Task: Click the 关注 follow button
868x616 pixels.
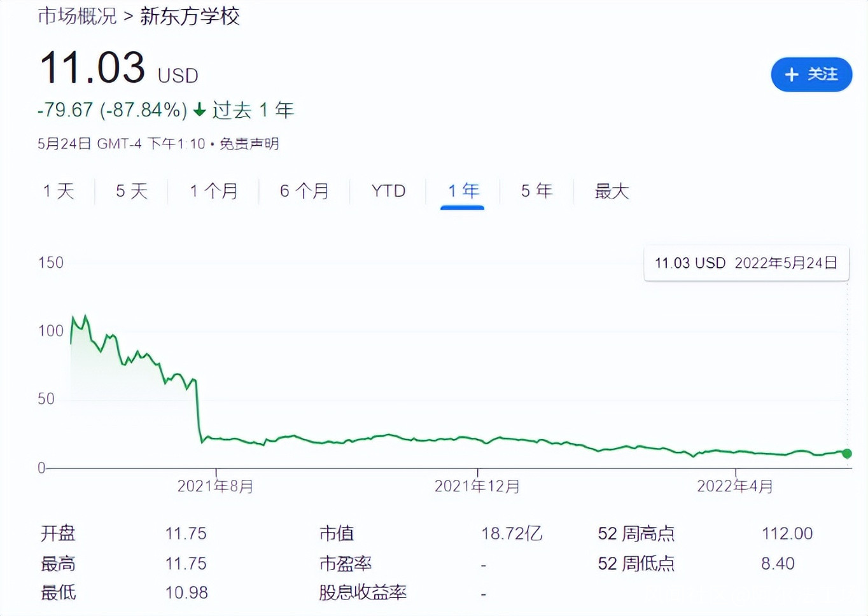Action: (x=811, y=74)
